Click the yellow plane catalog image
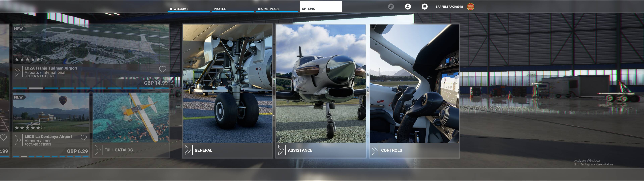The height and width of the screenshot is (181, 644). [131, 118]
